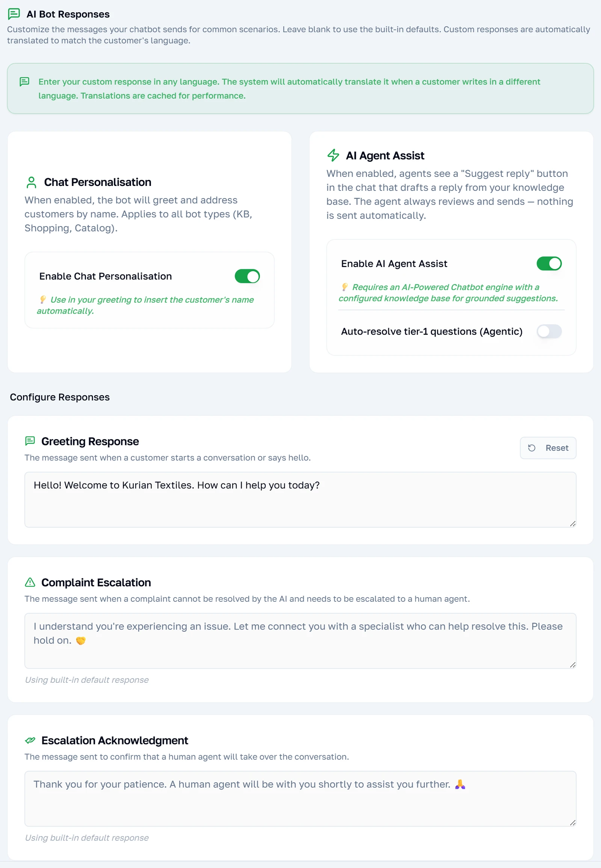
Task: Click the Greeting Response message icon
Action: click(30, 441)
